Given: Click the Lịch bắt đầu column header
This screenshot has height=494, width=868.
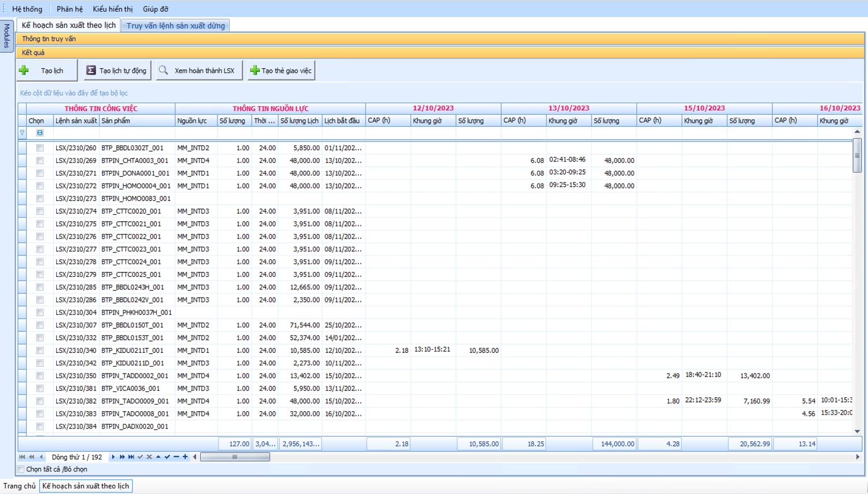Looking at the screenshot, I should click(x=344, y=120).
